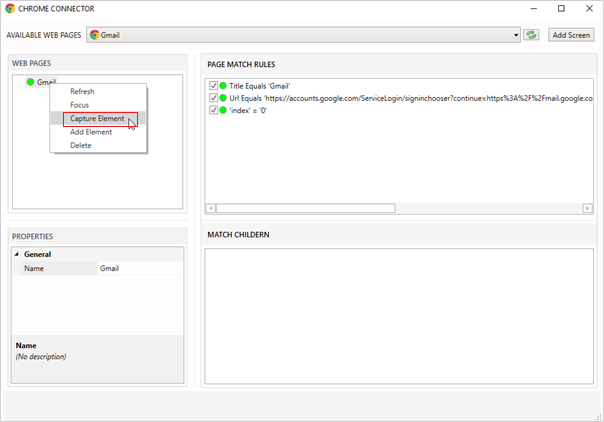This screenshot has height=422, width=604.
Task: Click the Name property label
Action: tap(34, 268)
